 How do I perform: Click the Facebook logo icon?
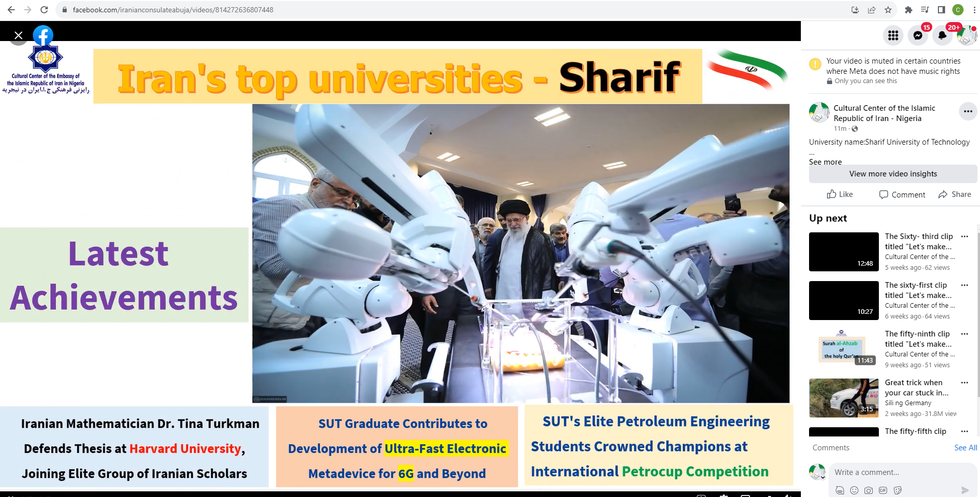click(x=43, y=35)
